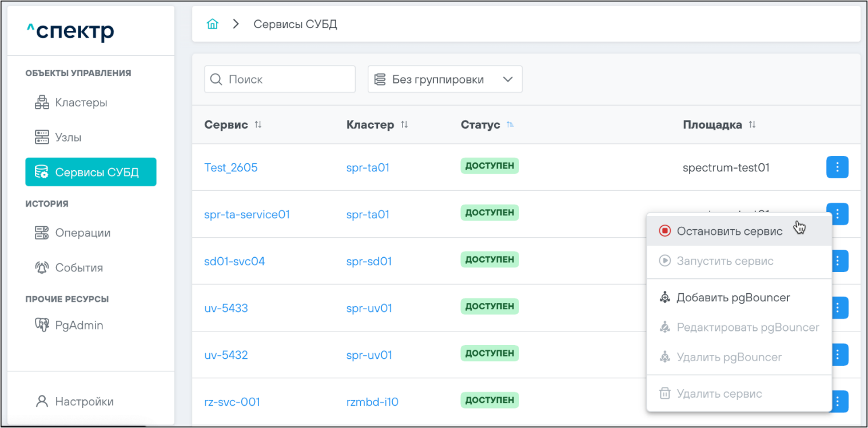Click the home icon in breadcrumb

pos(213,25)
